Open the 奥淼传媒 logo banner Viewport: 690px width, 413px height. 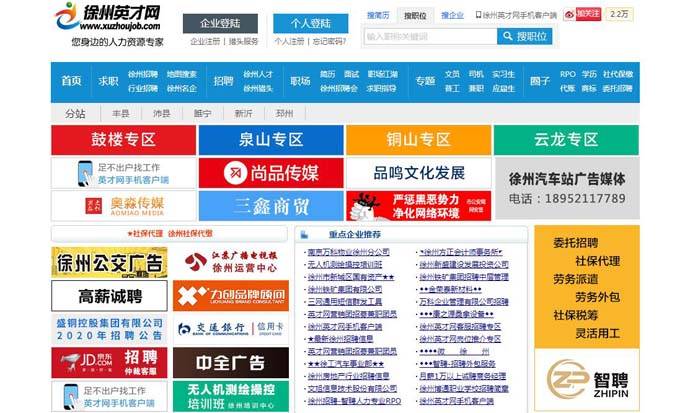click(124, 206)
